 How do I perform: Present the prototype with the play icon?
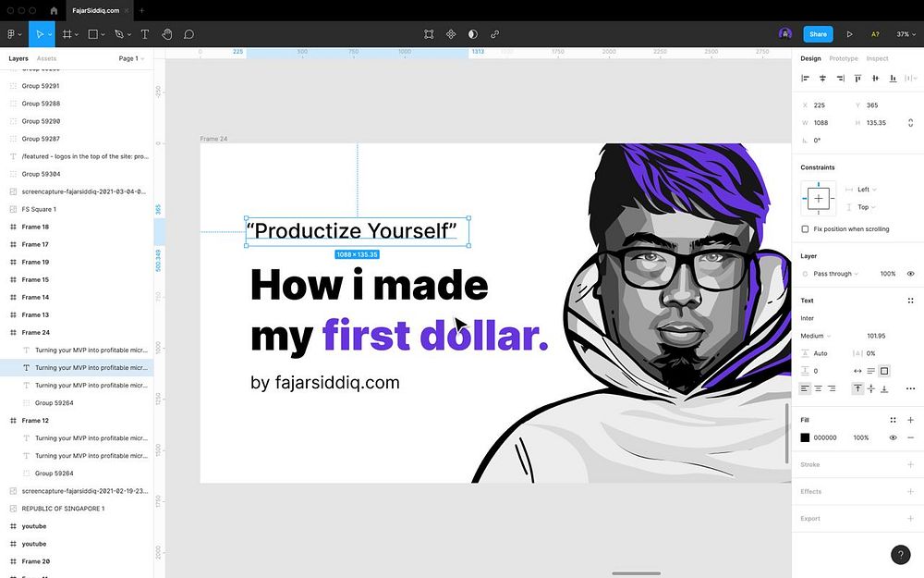pyautogui.click(x=849, y=34)
